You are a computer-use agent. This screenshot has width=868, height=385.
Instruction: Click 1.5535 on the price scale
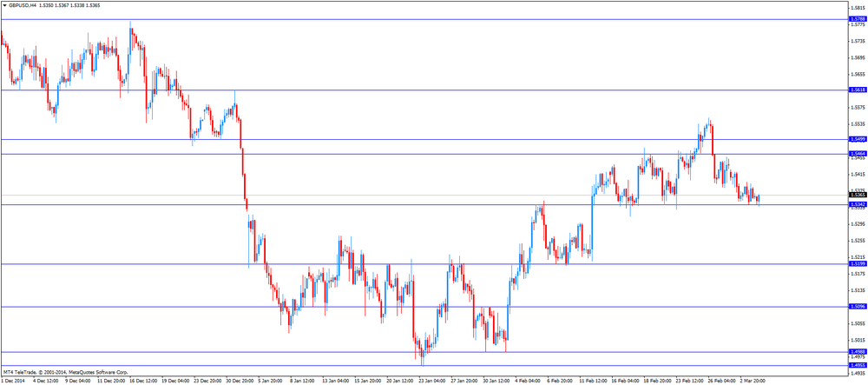coord(857,124)
